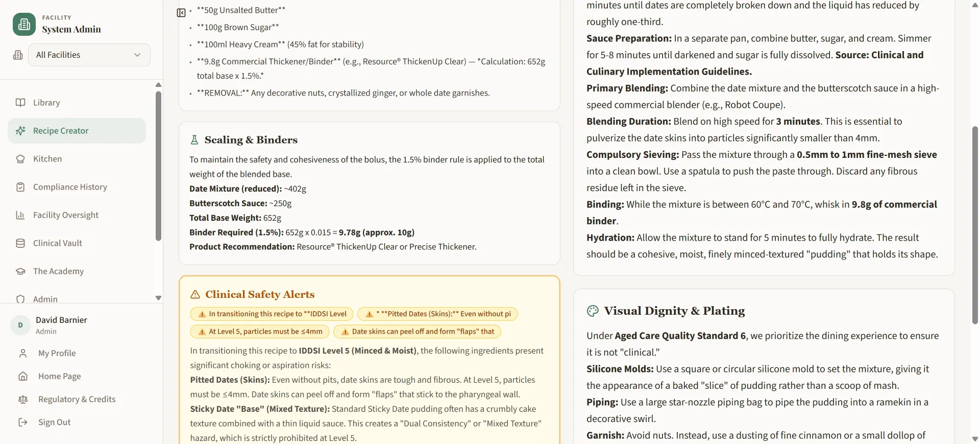Click the sidebar scrollbar thumb

coord(158,166)
